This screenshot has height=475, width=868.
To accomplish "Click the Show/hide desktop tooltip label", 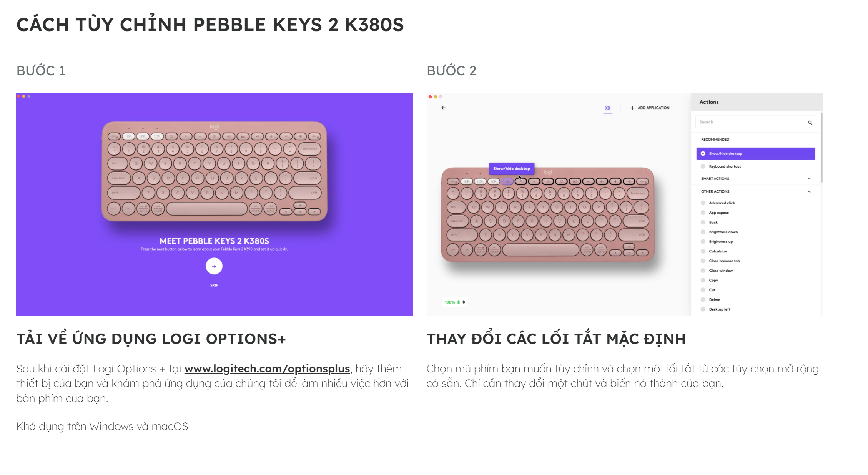I will click(x=511, y=169).
